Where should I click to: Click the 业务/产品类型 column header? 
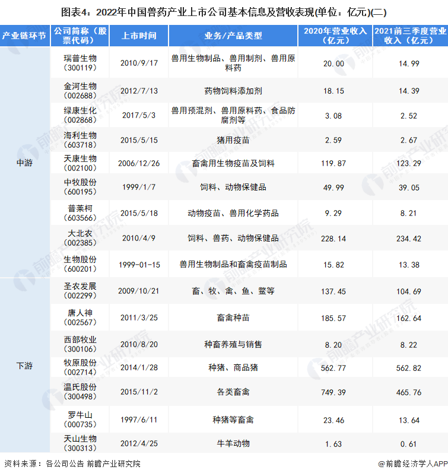pos(233,36)
